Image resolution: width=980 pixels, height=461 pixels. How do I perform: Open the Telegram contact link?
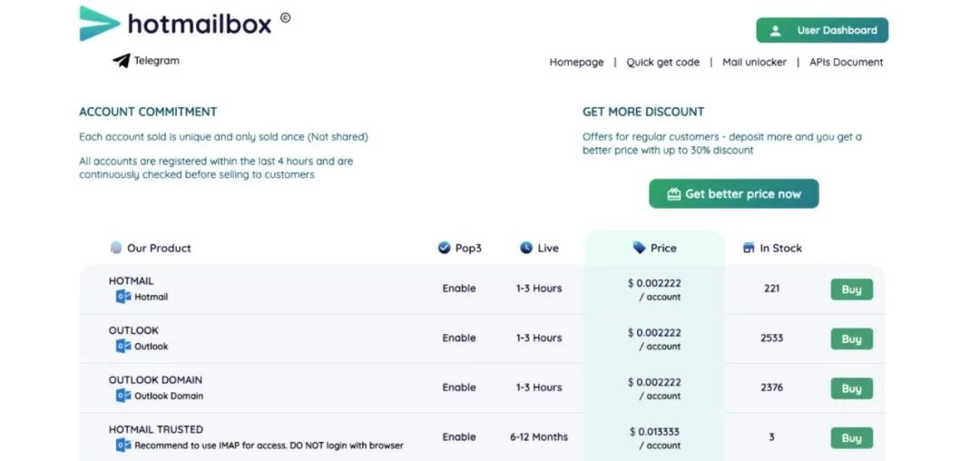(x=156, y=61)
